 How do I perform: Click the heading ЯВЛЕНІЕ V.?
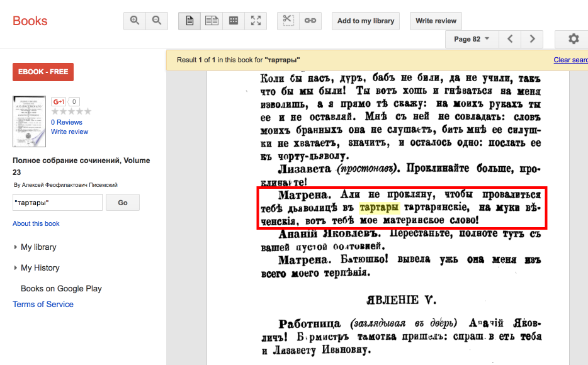[x=401, y=300]
